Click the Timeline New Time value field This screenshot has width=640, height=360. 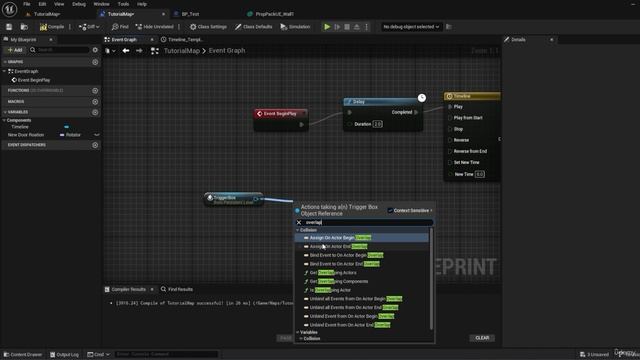(x=480, y=174)
